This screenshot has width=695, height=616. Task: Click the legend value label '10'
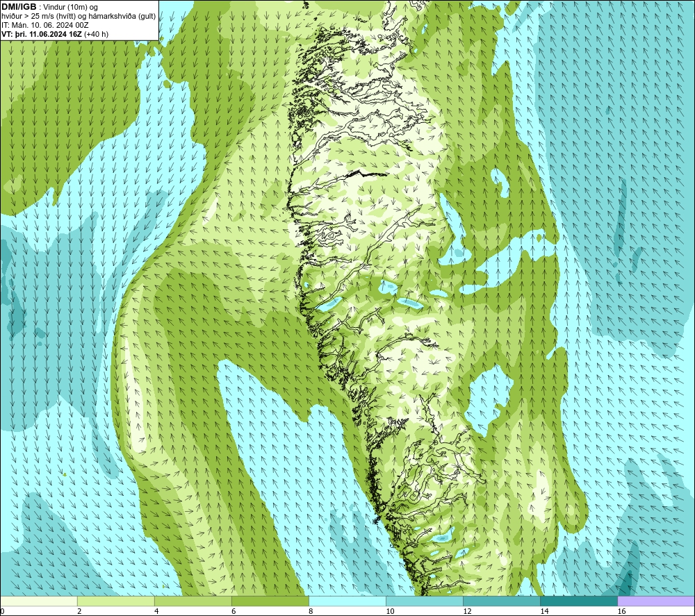click(x=390, y=611)
